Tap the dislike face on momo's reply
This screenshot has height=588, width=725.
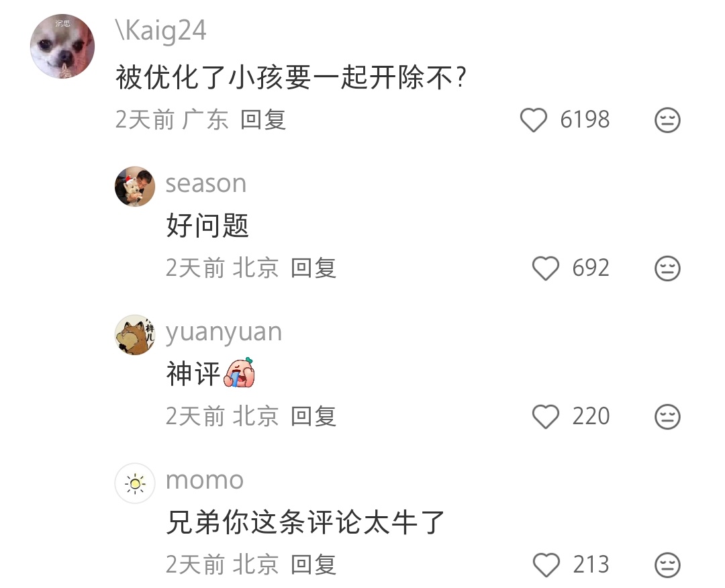click(x=667, y=565)
